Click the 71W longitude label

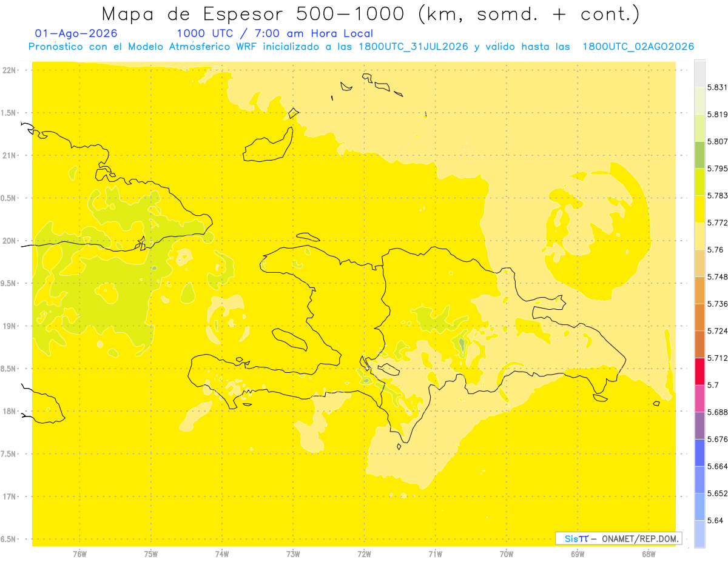[435, 554]
